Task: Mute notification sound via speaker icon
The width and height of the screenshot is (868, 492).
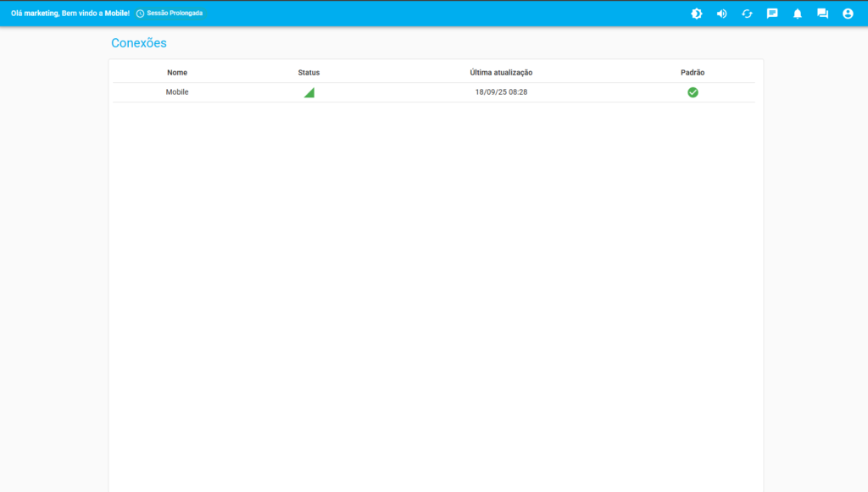Action: point(721,14)
